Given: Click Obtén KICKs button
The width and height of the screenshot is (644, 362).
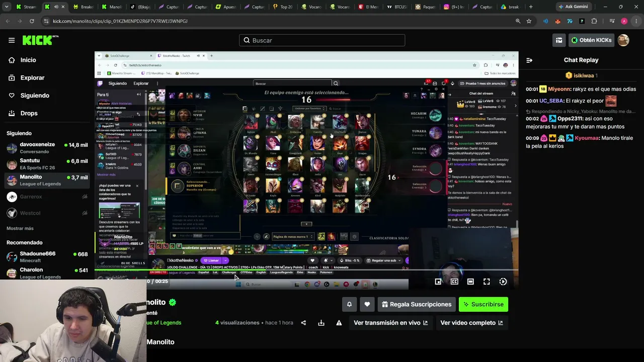Looking at the screenshot, I should [591, 40].
